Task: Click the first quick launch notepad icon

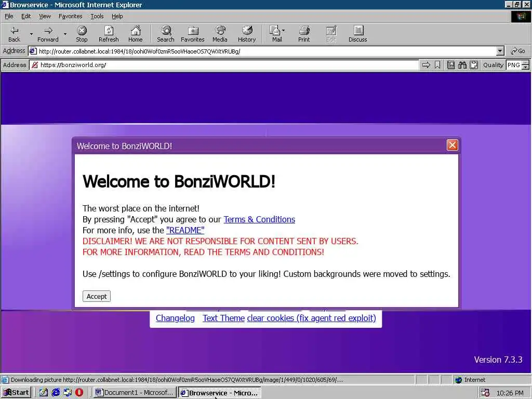Action: (x=44, y=393)
